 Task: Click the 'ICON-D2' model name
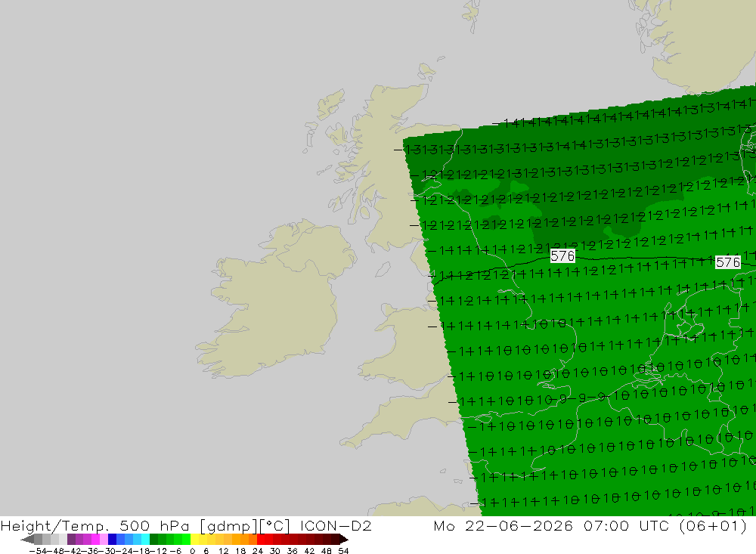[x=336, y=525]
